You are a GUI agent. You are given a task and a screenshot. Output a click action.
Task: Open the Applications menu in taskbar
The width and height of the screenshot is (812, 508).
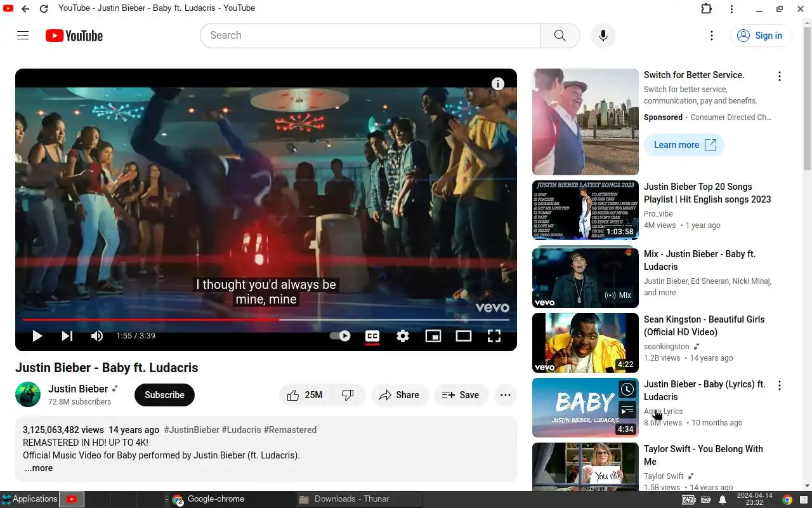coord(29,499)
